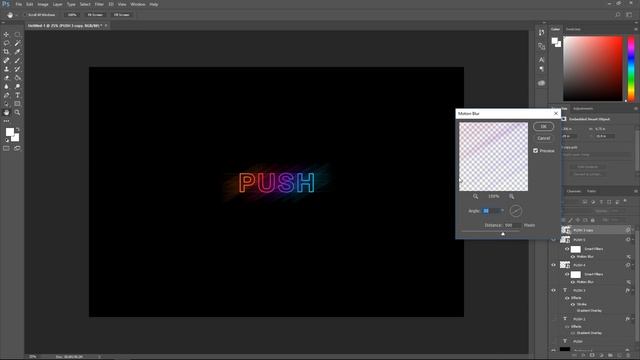This screenshot has height=360, width=640.
Task: Click the search icon in options bar
Action: coord(618,15)
